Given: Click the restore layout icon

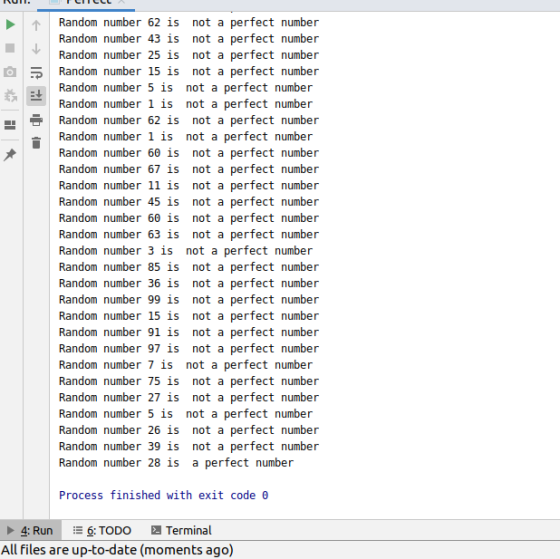Looking at the screenshot, I should [x=10, y=125].
